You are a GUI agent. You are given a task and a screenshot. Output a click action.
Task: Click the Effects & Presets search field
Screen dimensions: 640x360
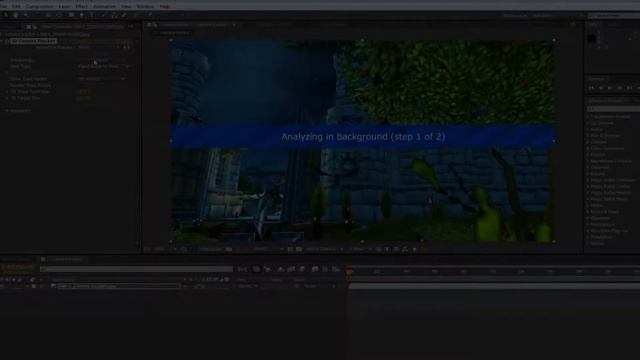point(613,109)
